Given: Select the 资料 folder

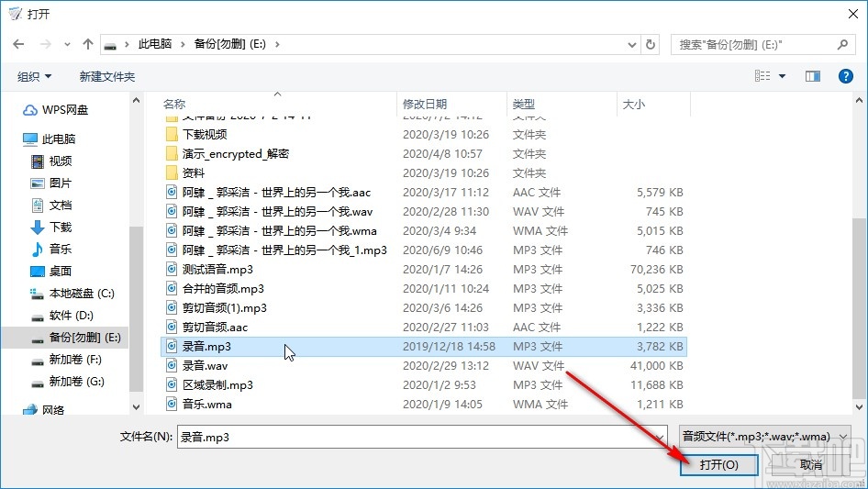Looking at the screenshot, I should [x=194, y=173].
